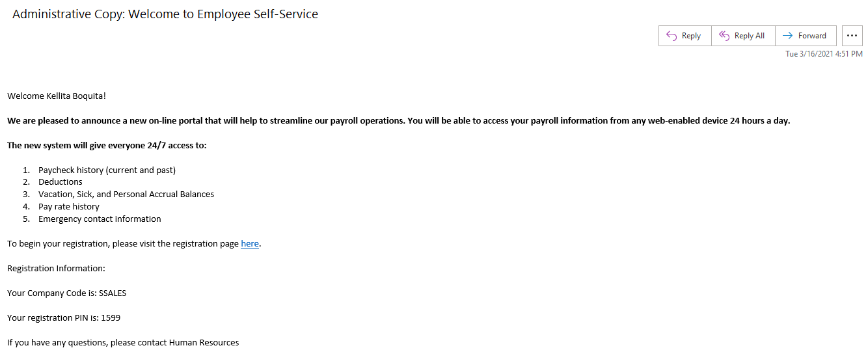Click the bold 24/7 access sentence
Screen dimensions: 868x363
(107, 146)
